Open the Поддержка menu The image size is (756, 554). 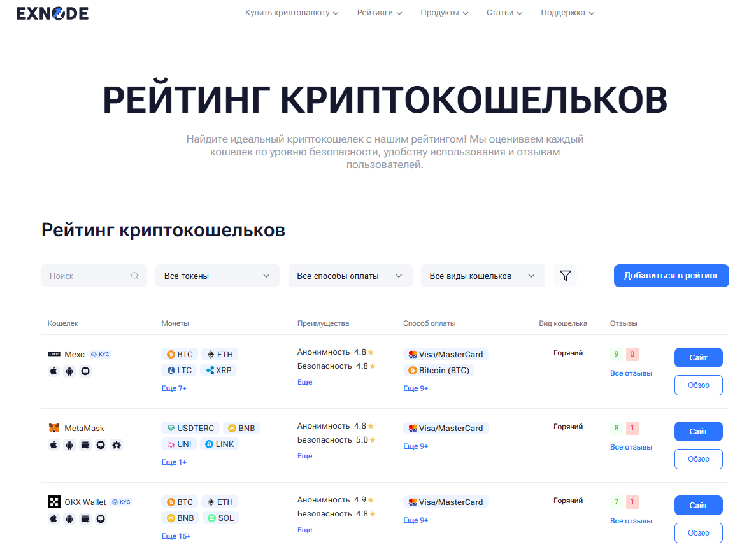566,12
